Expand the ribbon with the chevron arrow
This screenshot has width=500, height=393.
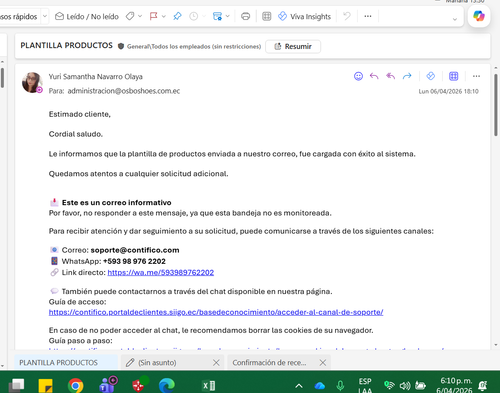click(455, 19)
